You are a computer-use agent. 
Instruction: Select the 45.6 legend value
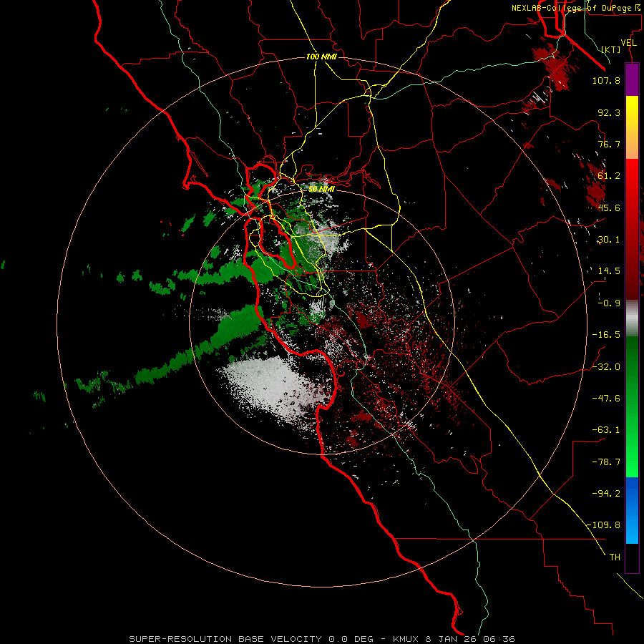click(x=609, y=208)
